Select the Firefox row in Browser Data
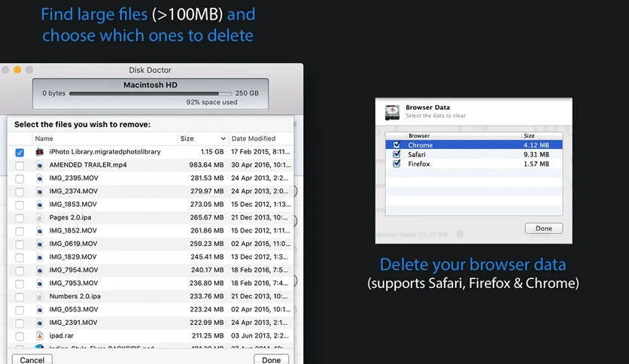Image resolution: width=629 pixels, height=364 pixels. pos(474,163)
